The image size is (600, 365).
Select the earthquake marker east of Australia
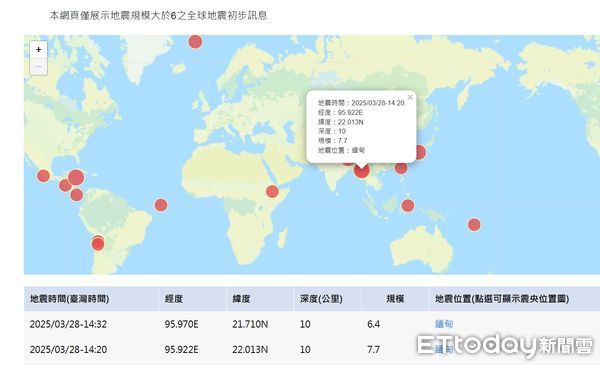[474, 225]
